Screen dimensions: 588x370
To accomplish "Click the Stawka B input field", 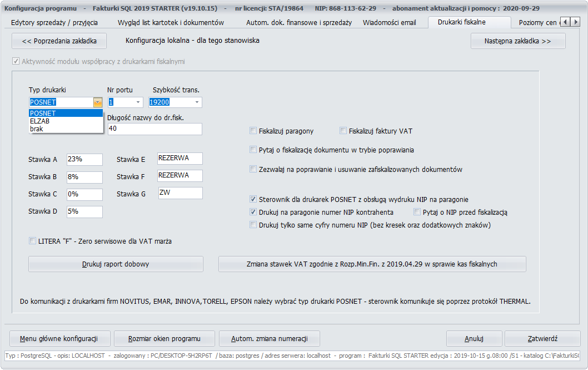I will click(84, 177).
